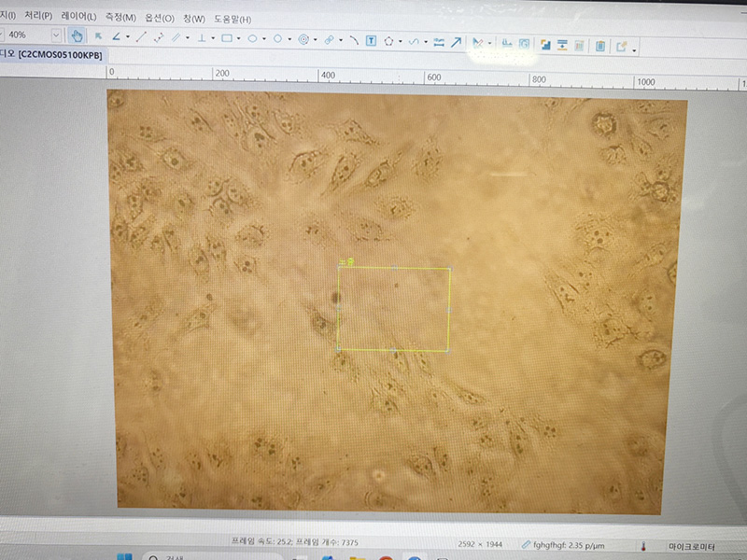Viewport: 747px width, 560px height.
Task: Select the straight line measurement tool
Action: pos(142,38)
